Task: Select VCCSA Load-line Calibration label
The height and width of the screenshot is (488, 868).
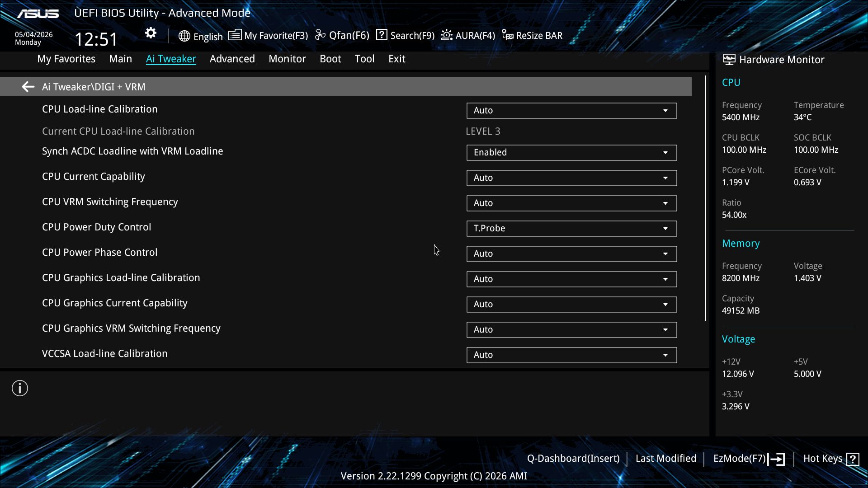Action: pos(105,354)
